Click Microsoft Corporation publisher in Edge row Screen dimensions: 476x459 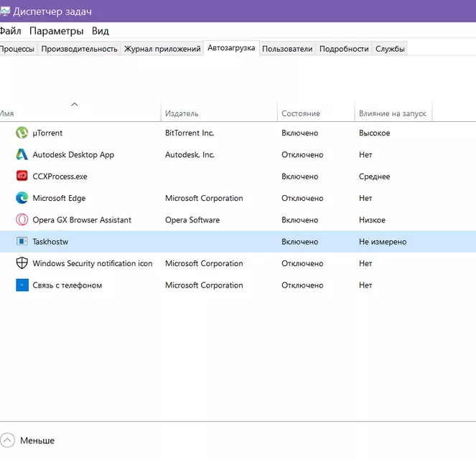(x=204, y=198)
